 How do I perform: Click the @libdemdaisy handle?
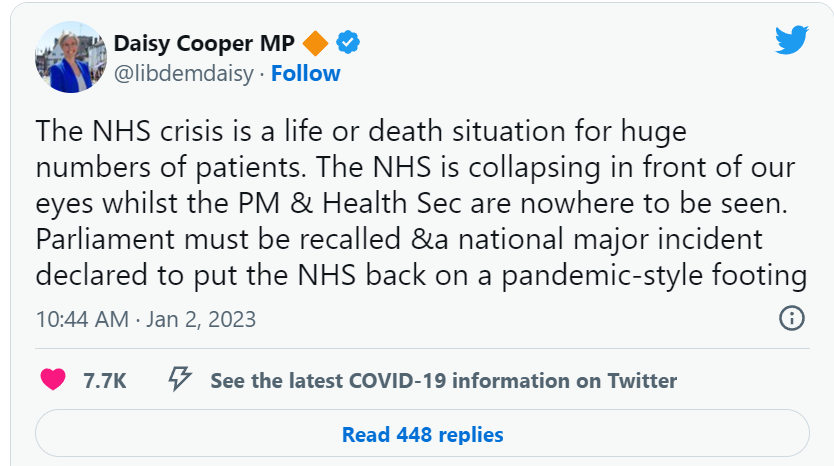click(184, 73)
